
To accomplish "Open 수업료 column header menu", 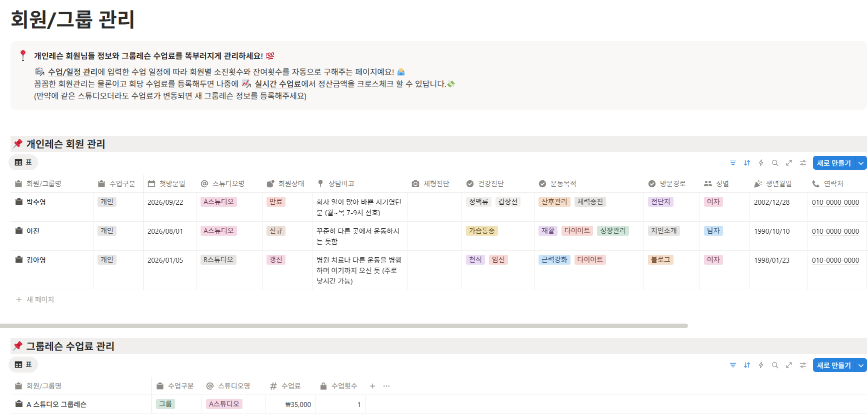I will [290, 386].
